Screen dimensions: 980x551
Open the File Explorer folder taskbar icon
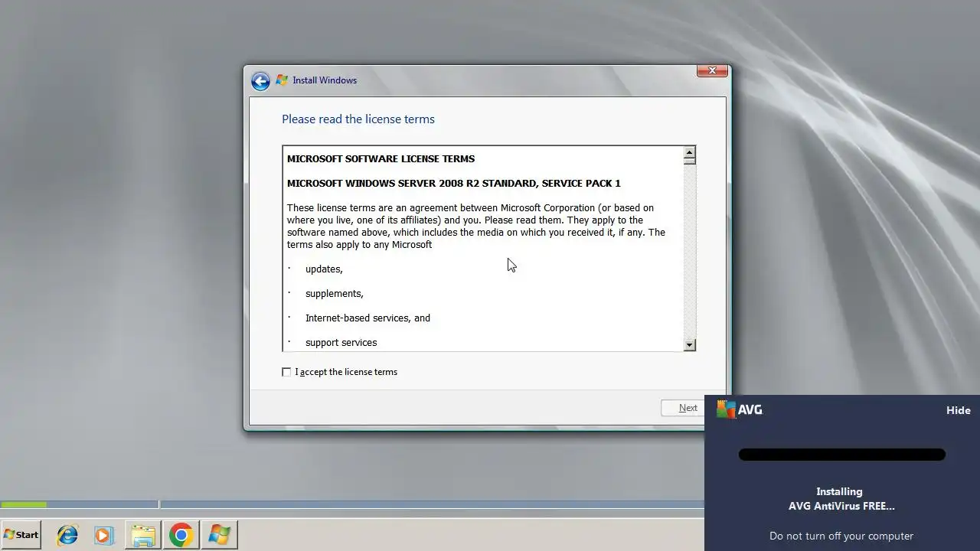pos(142,535)
